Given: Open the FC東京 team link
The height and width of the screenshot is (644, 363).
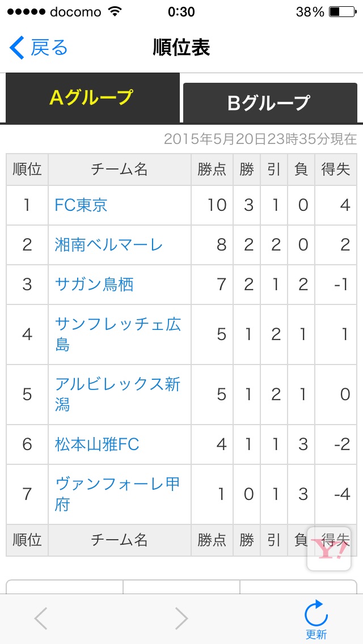Looking at the screenshot, I should click(81, 205).
